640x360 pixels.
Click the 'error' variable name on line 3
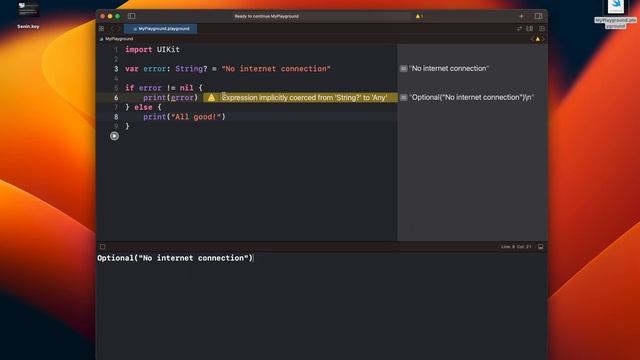pos(155,69)
